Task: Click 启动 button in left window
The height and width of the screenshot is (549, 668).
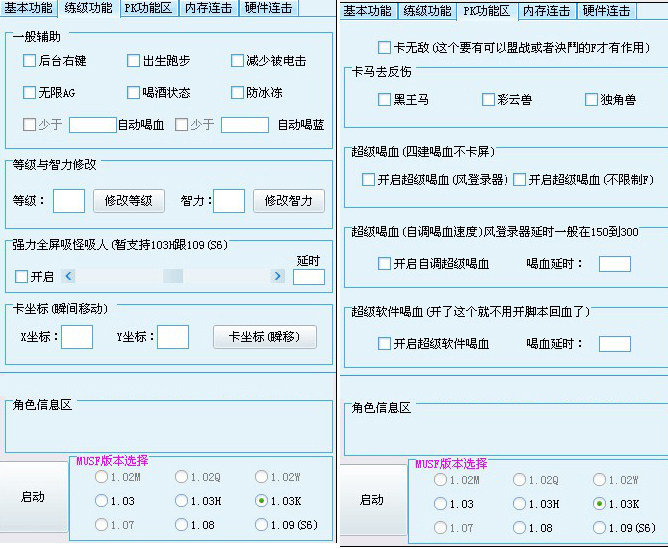Action: [x=33, y=497]
